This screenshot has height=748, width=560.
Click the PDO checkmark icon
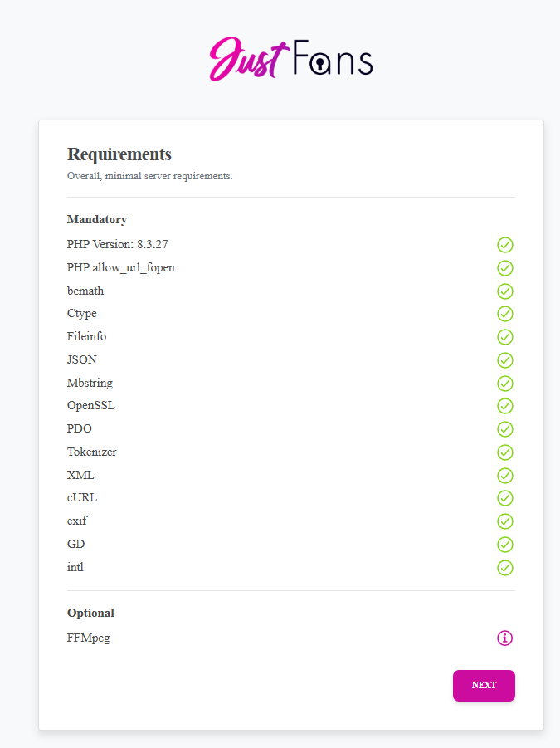[x=505, y=429]
